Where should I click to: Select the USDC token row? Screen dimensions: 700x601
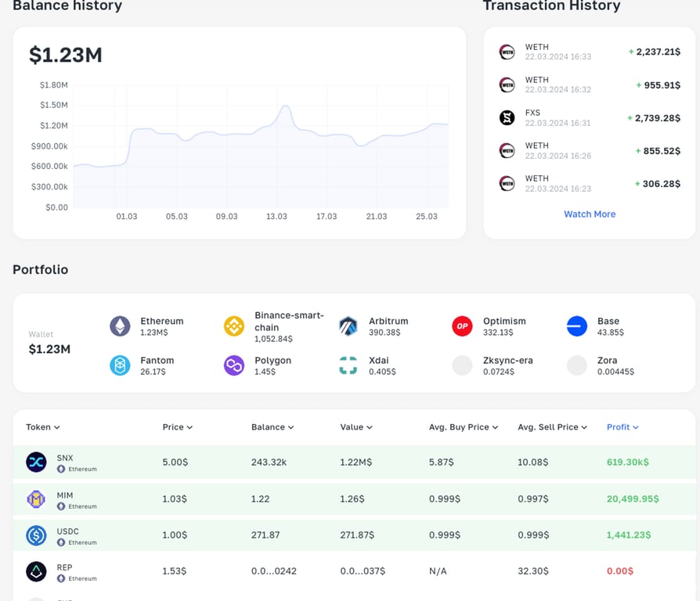[x=355, y=535]
